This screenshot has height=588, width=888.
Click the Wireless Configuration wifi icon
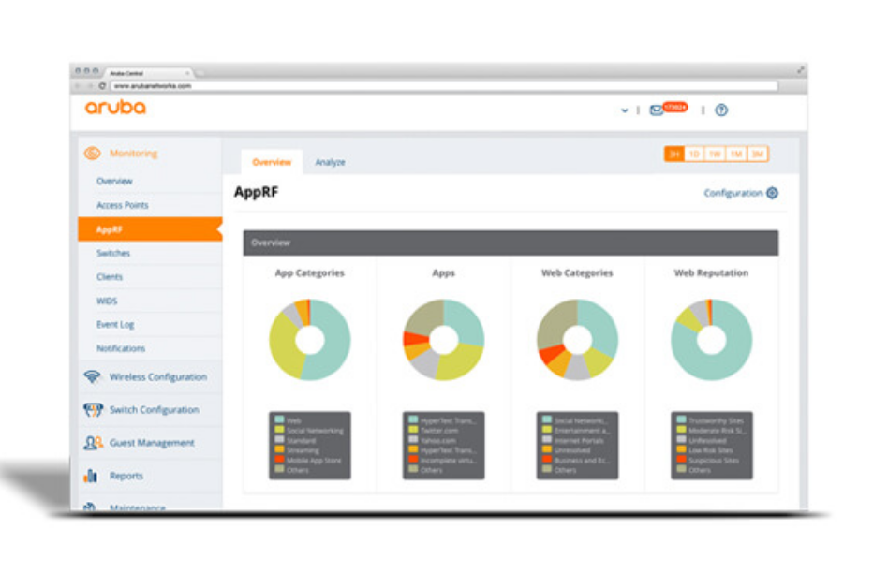click(93, 376)
